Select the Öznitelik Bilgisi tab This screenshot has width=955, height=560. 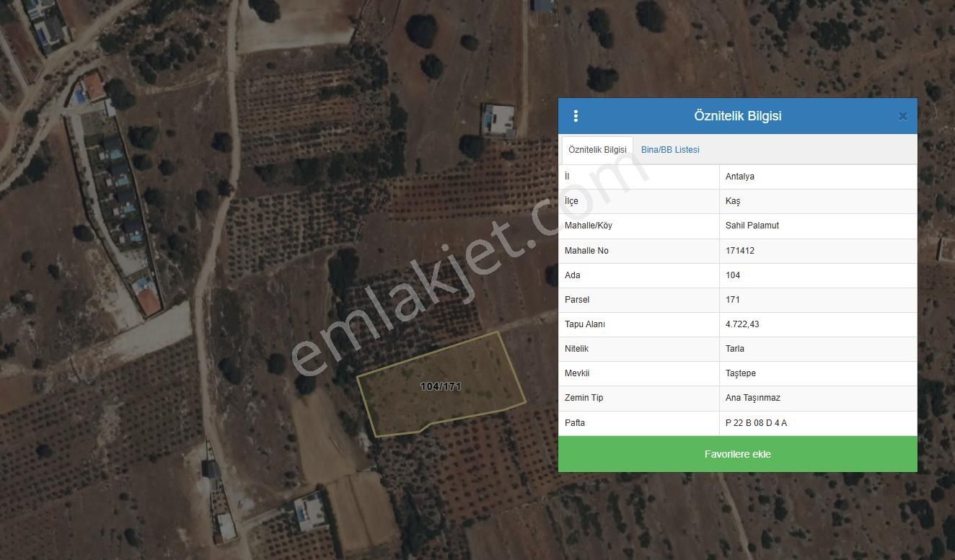click(x=597, y=150)
